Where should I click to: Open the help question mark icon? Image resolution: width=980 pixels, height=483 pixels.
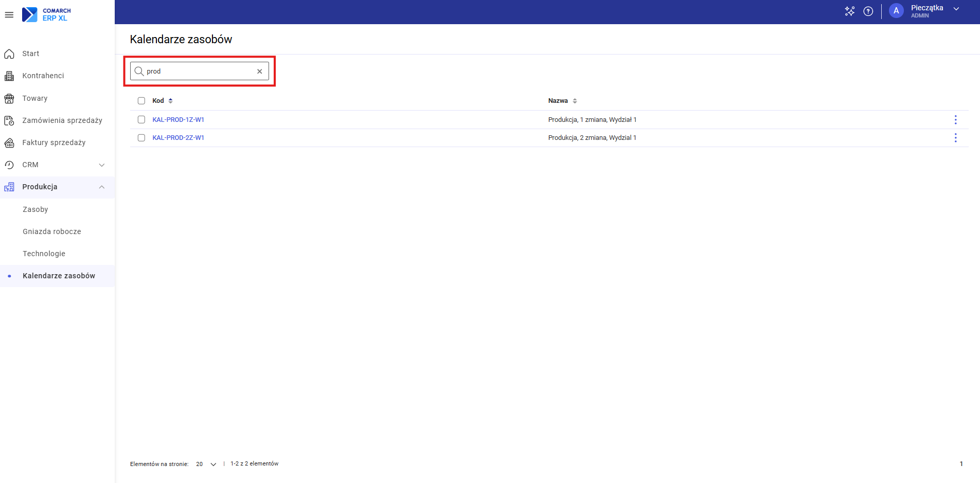868,11
